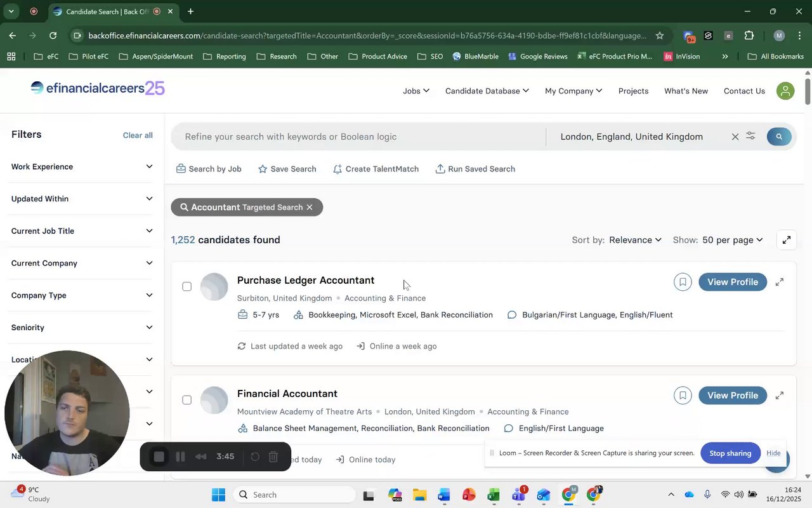Go to Projects
812x508 pixels.
633,91
